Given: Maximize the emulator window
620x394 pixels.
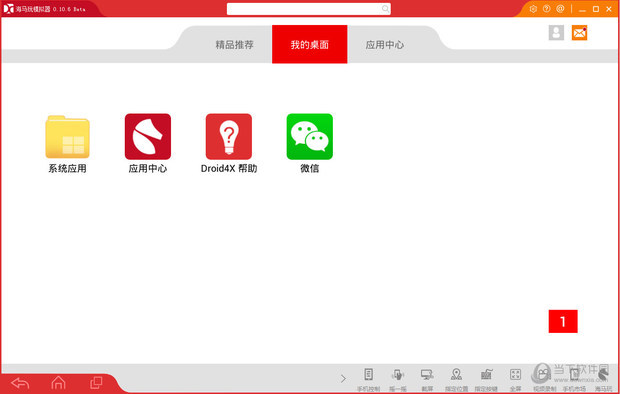Looking at the screenshot, I should coord(595,9).
